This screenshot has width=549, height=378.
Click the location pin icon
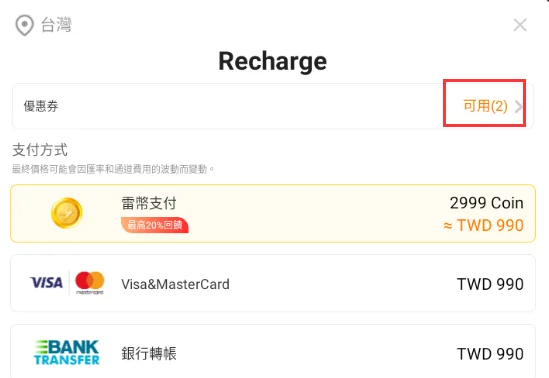[25, 25]
